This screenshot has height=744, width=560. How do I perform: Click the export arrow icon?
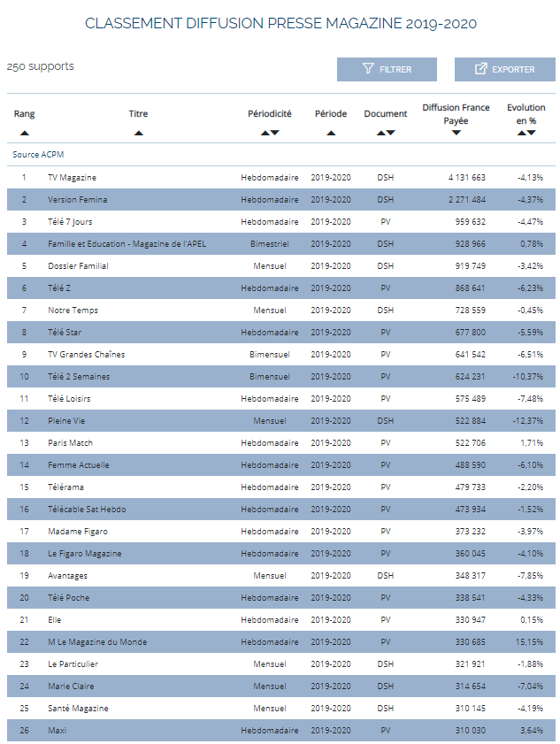480,69
